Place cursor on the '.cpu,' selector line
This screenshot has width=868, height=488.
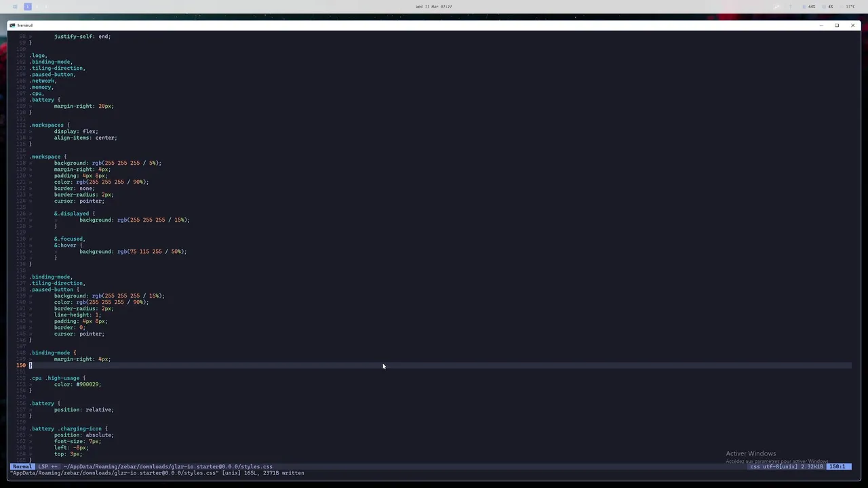pyautogui.click(x=37, y=94)
